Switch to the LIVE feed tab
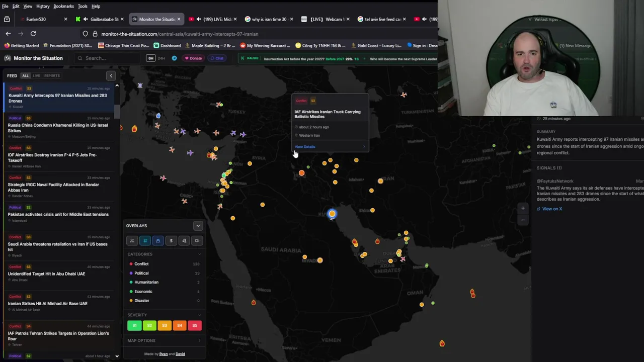The image size is (644, 362). 36,75
